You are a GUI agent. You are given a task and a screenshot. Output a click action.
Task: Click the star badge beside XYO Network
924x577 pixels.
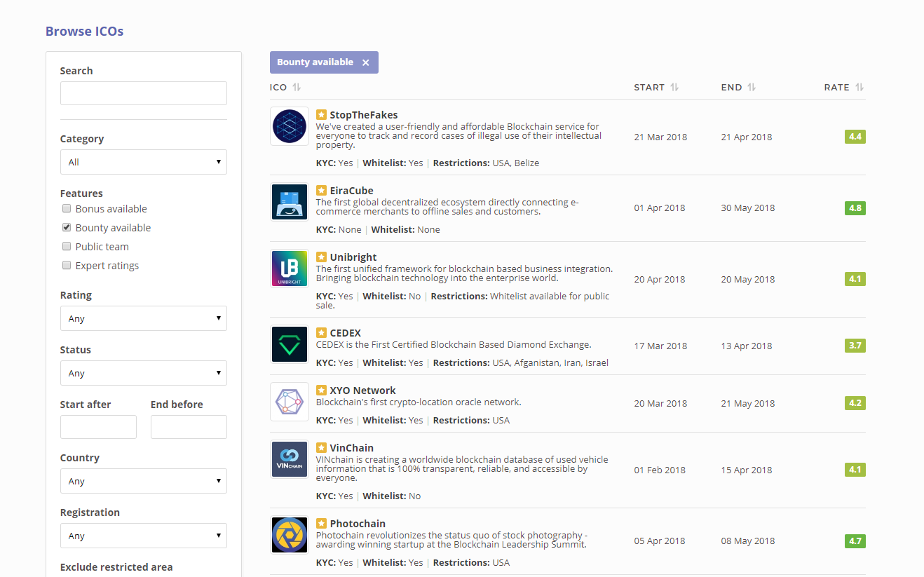321,391
